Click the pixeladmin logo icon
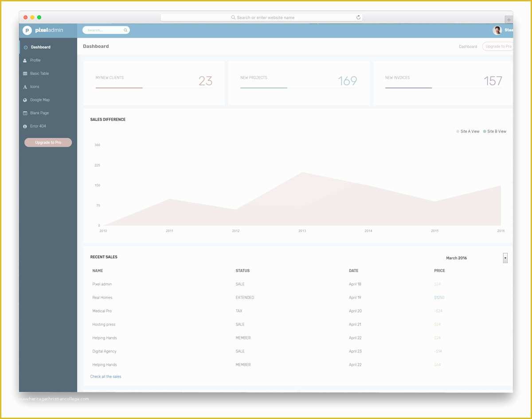Screen dimensions: 532x419 click(x=27, y=30)
